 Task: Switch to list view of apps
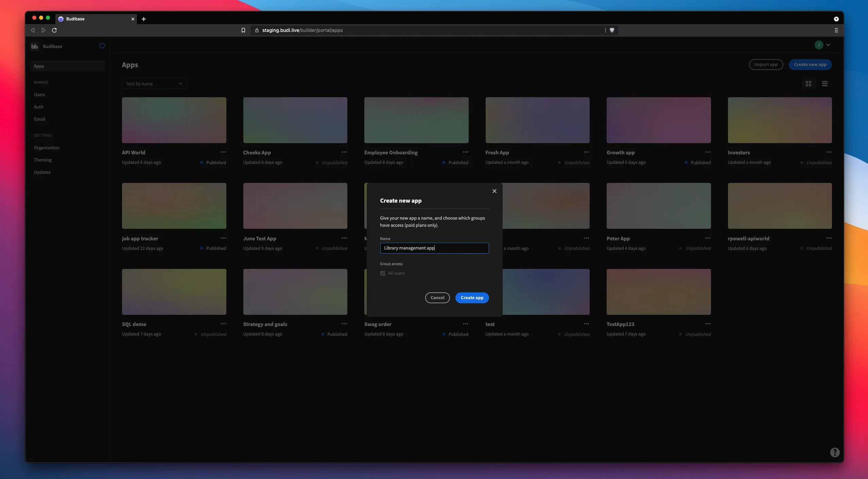(x=824, y=84)
